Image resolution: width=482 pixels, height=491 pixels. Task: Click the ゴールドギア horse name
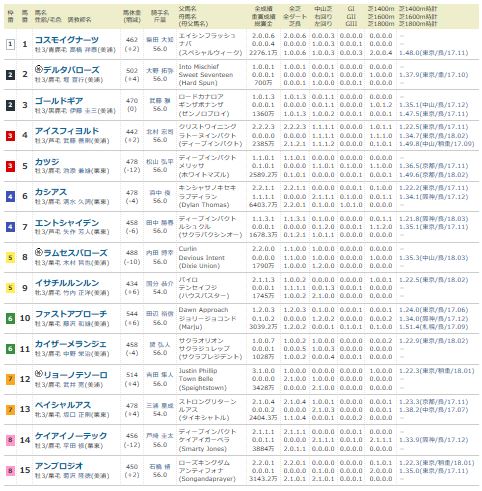tap(59, 101)
